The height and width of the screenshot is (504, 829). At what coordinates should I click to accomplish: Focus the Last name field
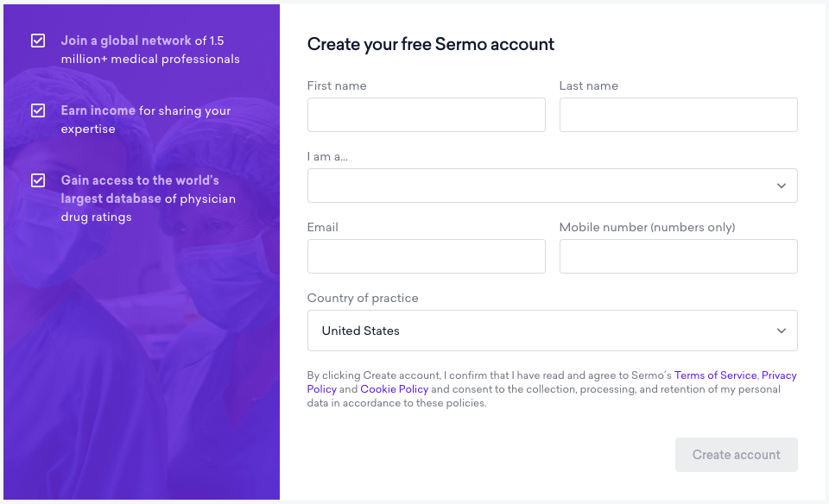(679, 115)
